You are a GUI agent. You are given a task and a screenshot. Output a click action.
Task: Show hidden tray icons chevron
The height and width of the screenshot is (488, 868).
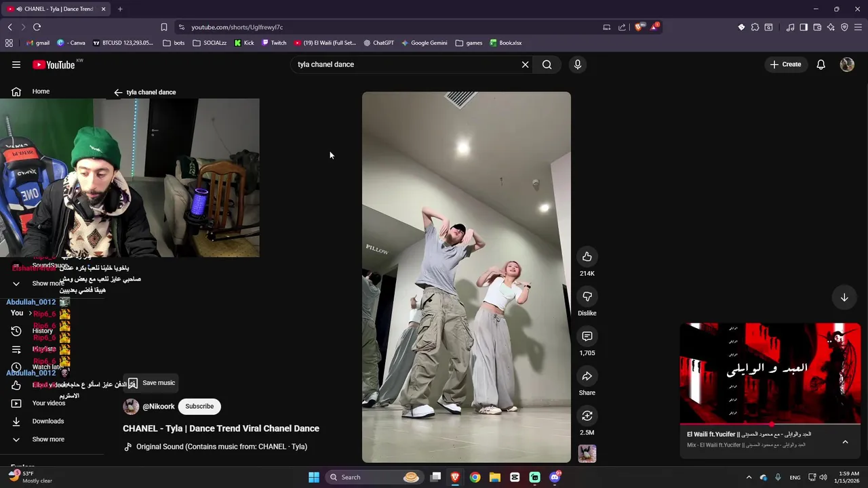(749, 477)
